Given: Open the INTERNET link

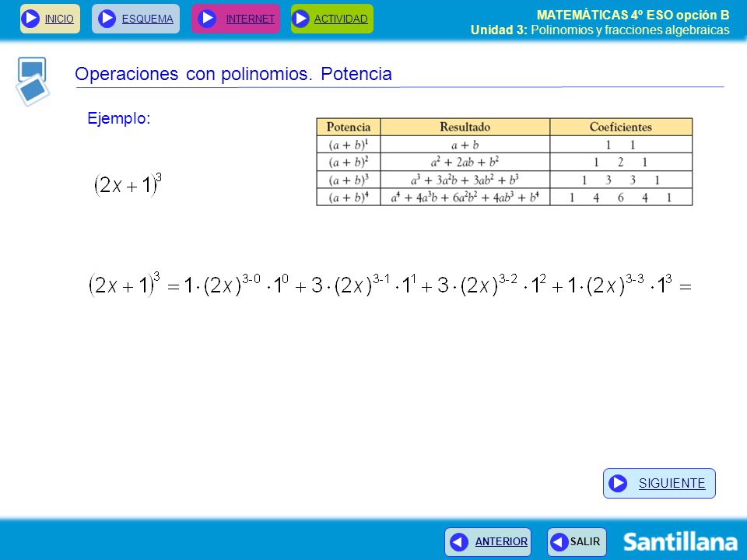Looking at the screenshot, I should click(250, 19).
